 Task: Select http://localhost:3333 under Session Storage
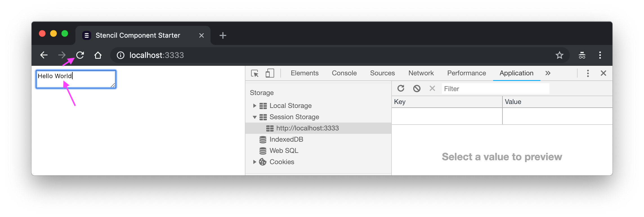coord(307,128)
